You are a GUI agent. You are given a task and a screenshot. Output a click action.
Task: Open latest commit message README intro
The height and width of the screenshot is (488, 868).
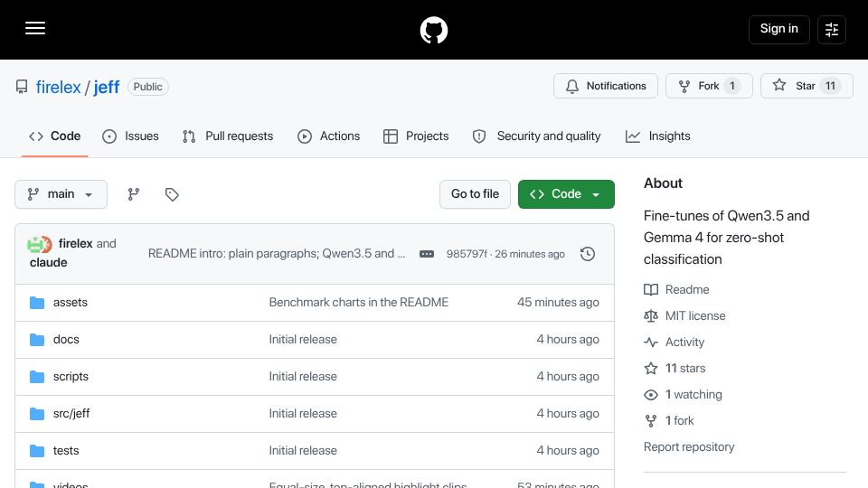[x=277, y=253]
